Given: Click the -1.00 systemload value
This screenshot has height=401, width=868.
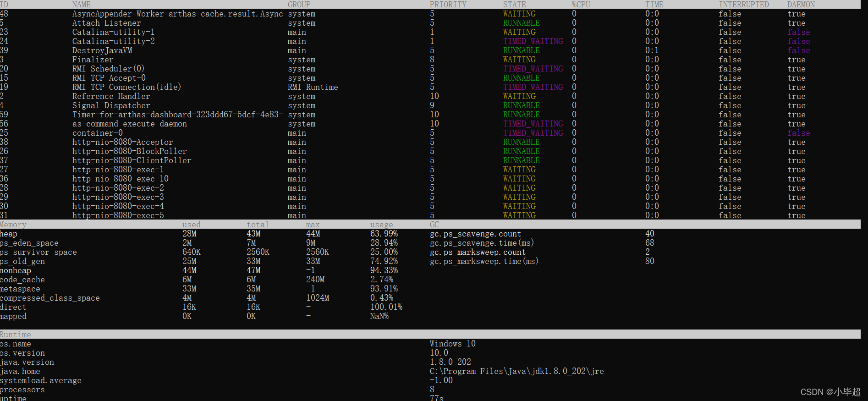Looking at the screenshot, I should point(441,380).
